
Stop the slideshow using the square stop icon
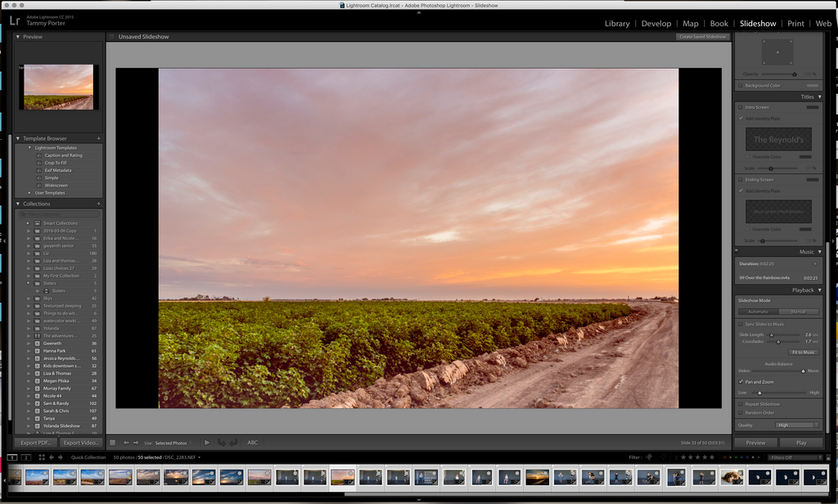click(x=112, y=443)
